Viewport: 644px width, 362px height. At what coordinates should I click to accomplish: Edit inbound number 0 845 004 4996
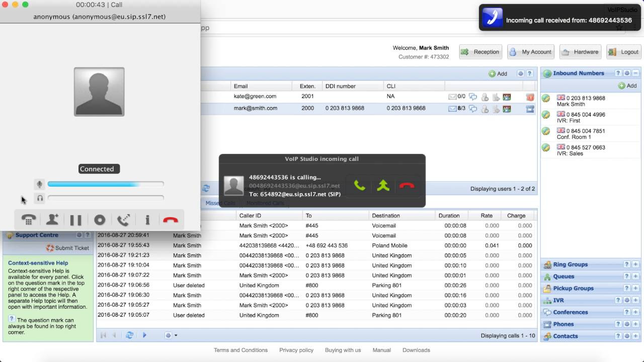coord(545,115)
